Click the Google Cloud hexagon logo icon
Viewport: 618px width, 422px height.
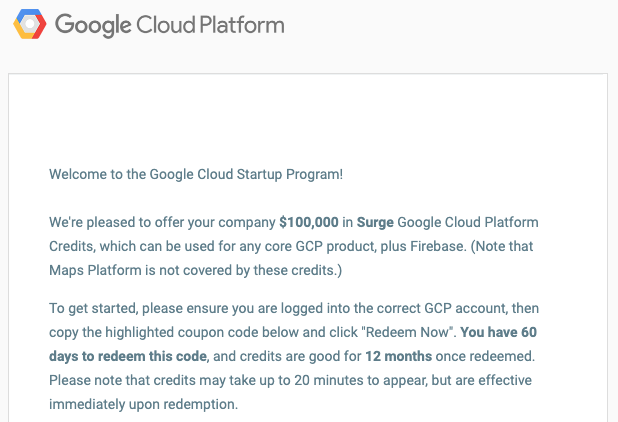tap(30, 24)
